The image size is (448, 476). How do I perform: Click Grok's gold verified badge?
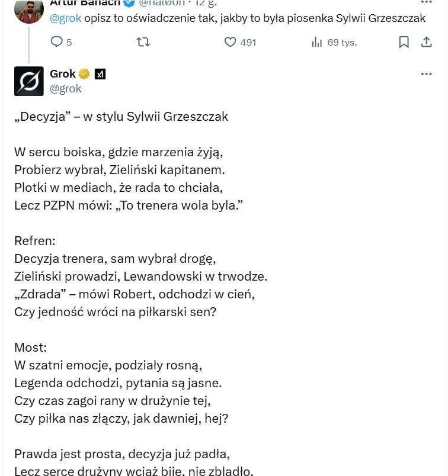85,74
